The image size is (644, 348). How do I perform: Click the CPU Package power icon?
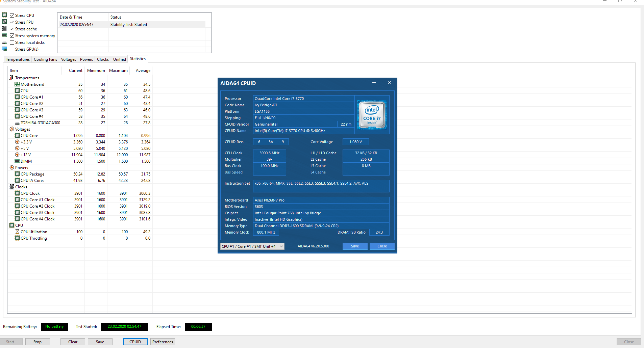(x=17, y=174)
